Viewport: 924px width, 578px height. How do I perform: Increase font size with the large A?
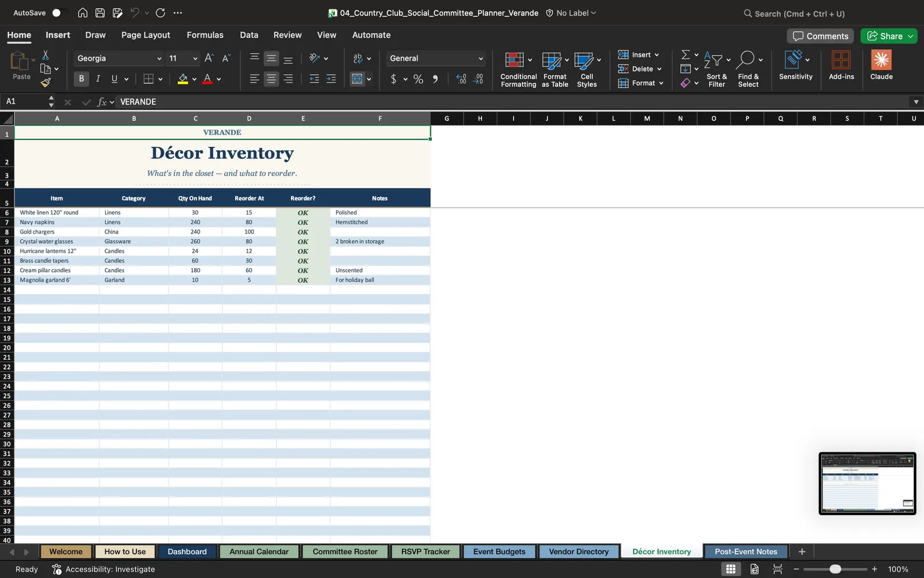[x=209, y=58]
